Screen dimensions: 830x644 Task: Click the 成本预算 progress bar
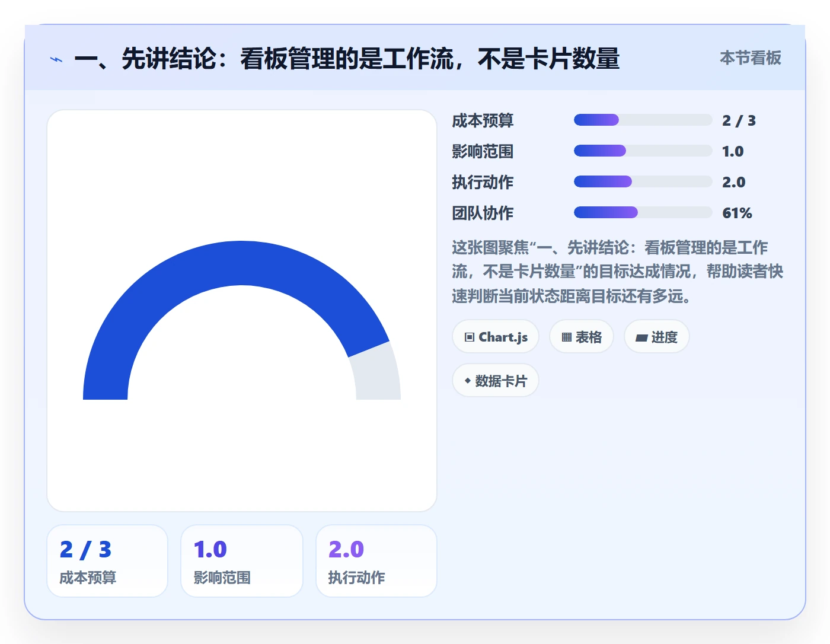643,120
